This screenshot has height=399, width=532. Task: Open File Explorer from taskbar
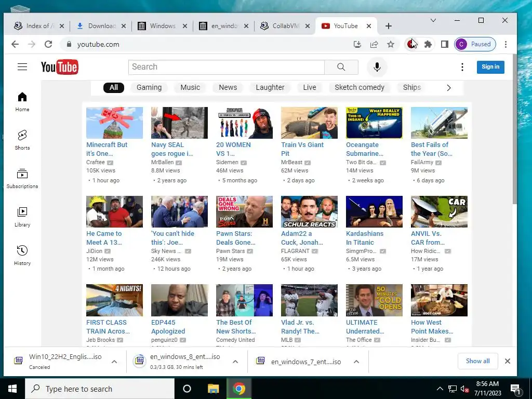coord(213,389)
